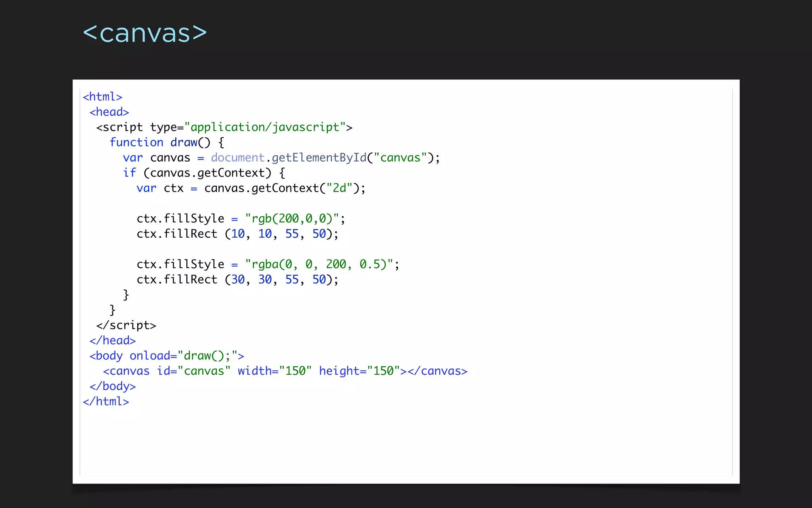This screenshot has width=812, height=508.
Task: Click the script type="application/javascript" line
Action: [224, 127]
